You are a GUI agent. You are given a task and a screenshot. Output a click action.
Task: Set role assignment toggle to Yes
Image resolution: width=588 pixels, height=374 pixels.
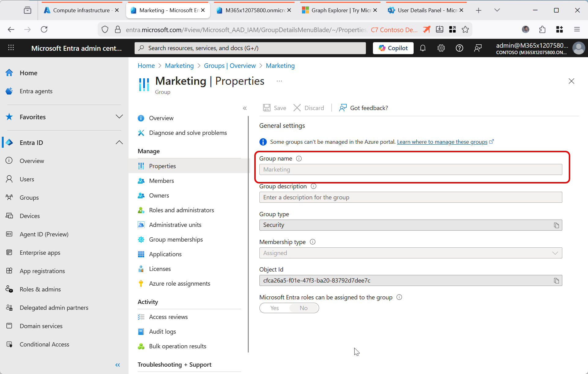274,308
